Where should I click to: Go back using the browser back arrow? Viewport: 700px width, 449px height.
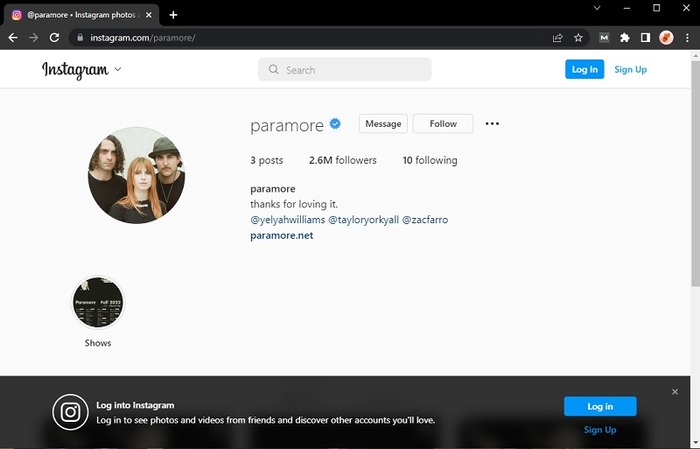point(13,38)
